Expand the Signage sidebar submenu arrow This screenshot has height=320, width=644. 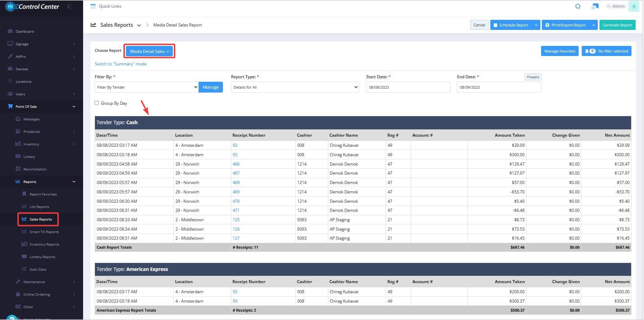[74, 44]
